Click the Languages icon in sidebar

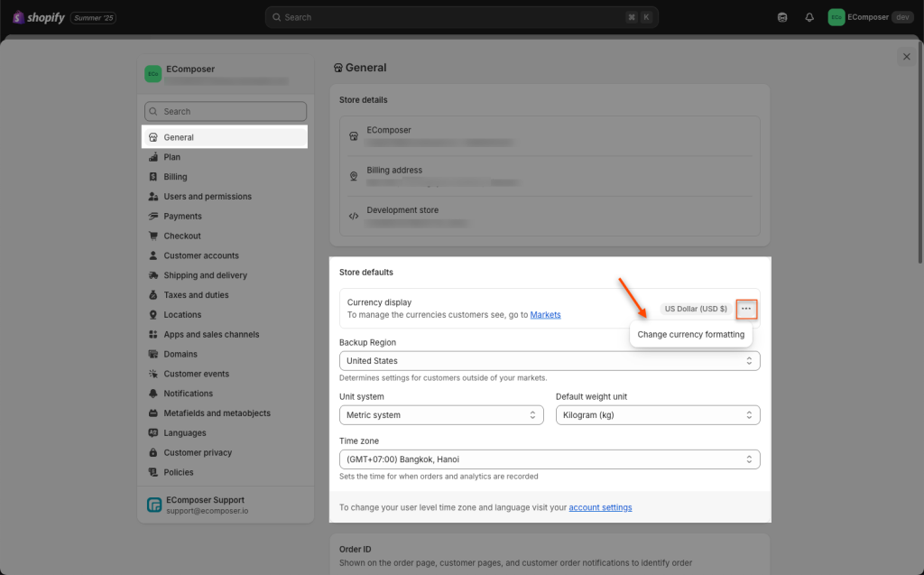click(153, 433)
